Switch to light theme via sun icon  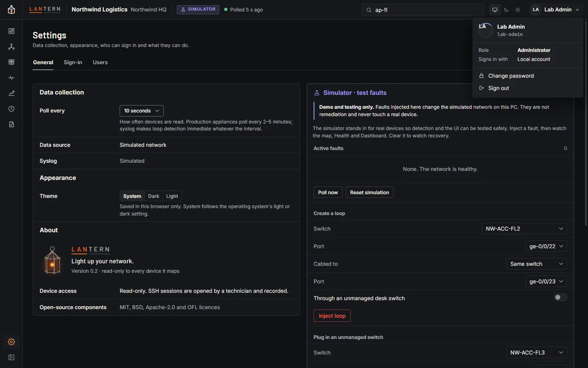click(x=518, y=10)
